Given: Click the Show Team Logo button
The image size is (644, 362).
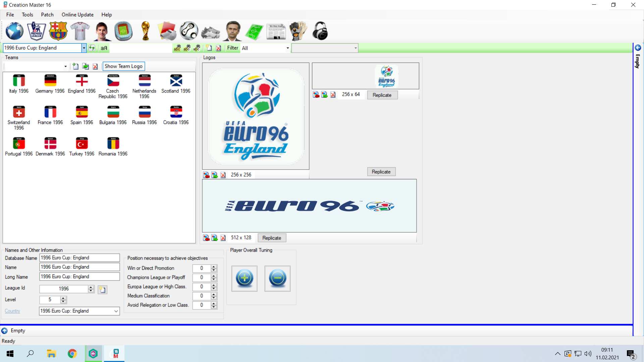Looking at the screenshot, I should tap(123, 66).
